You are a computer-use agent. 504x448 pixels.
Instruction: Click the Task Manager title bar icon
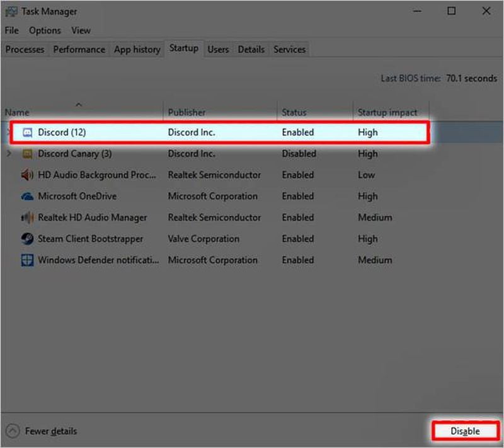point(11,11)
